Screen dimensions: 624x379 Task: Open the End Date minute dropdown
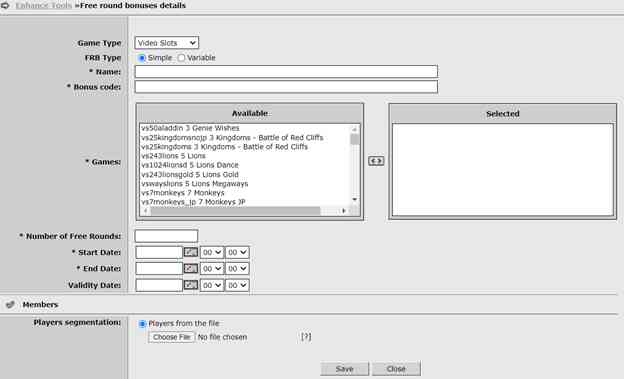(x=237, y=269)
